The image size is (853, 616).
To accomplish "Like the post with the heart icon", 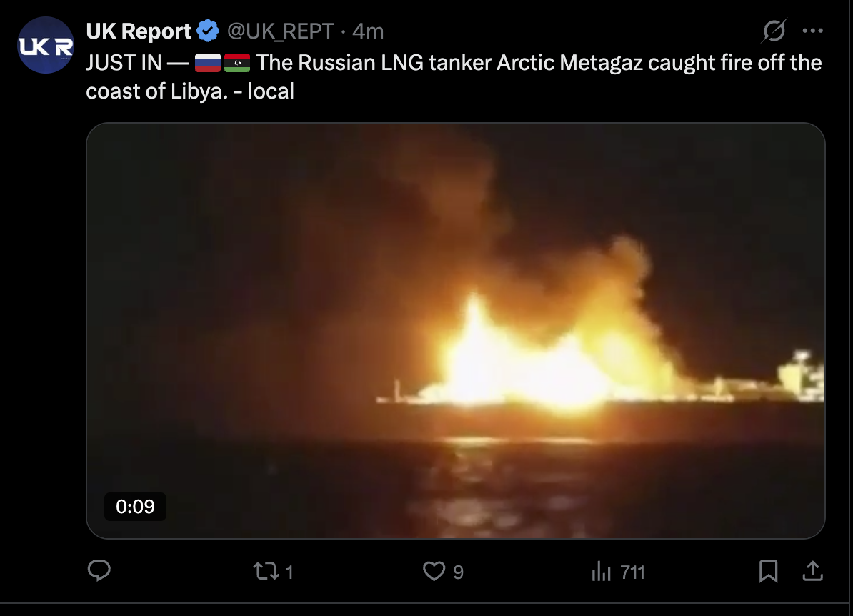I will pyautogui.click(x=434, y=572).
